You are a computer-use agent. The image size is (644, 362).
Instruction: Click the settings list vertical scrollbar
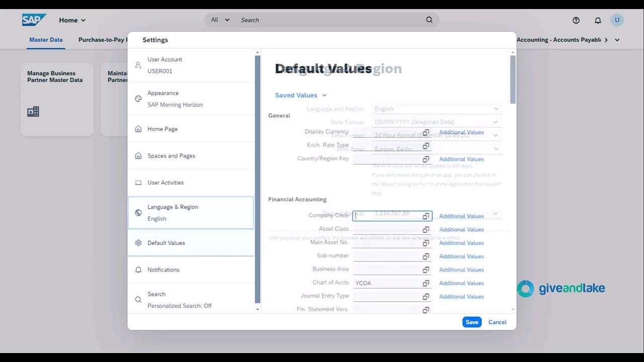point(258,178)
